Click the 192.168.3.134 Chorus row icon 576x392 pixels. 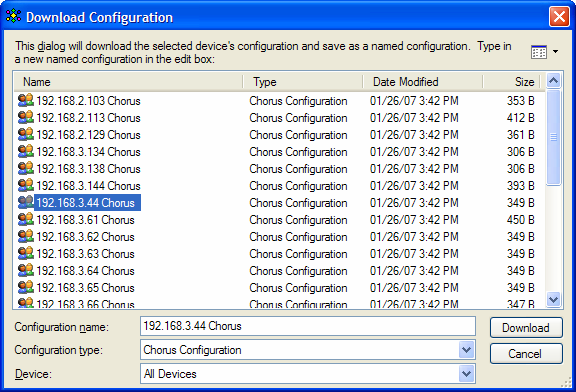(x=26, y=152)
